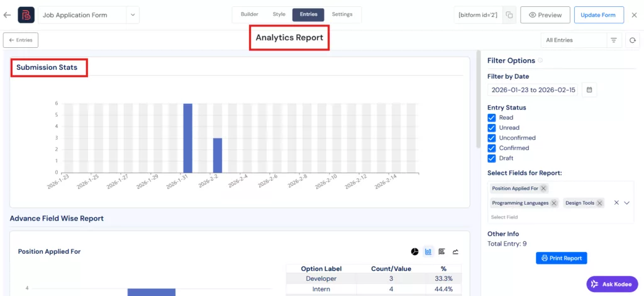
Task: Click the Preview button
Action: click(545, 15)
